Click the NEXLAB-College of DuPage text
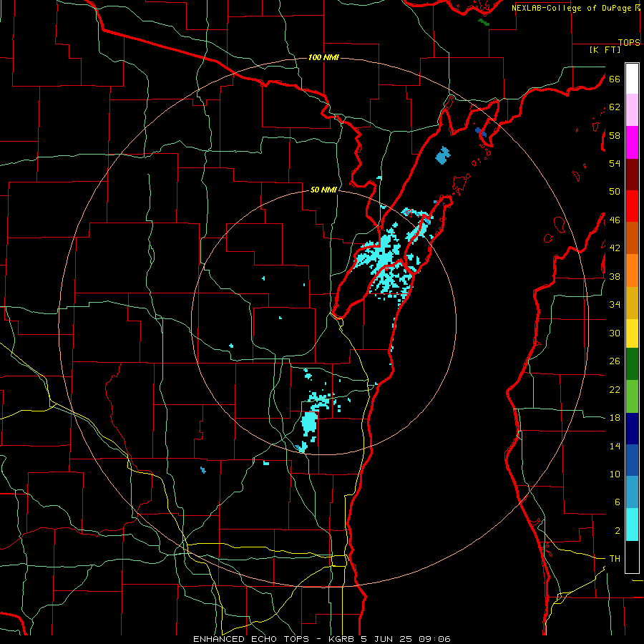 point(571,8)
